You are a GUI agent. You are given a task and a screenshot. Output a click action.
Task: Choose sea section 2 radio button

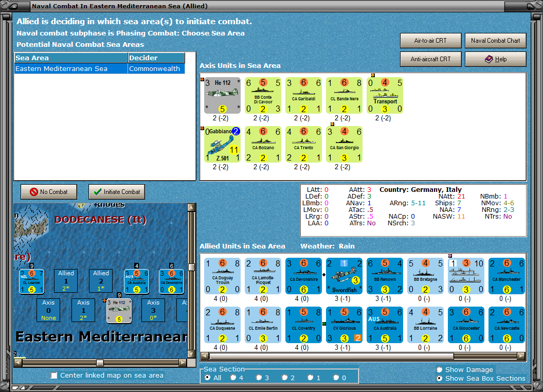(x=284, y=378)
